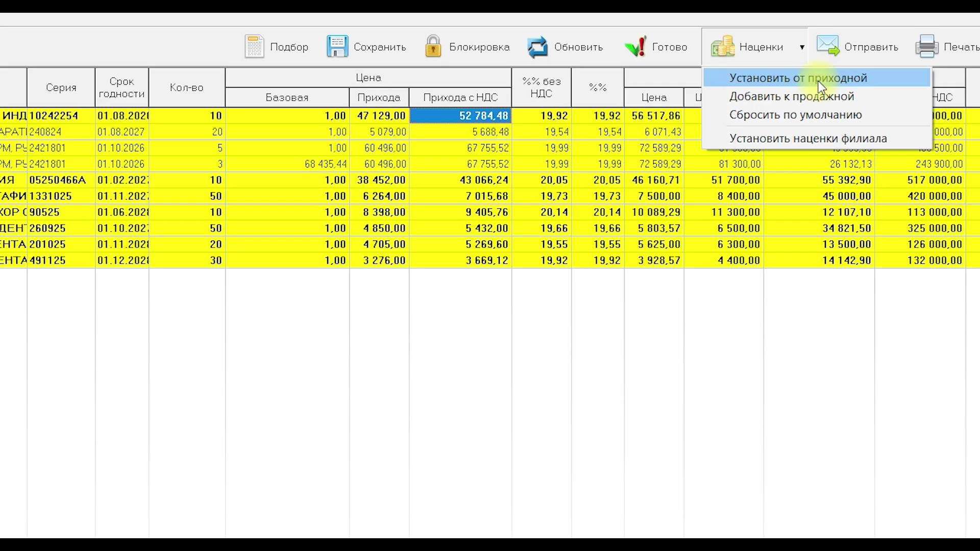Click sale price cell 56 517,86
980x551 pixels.
654,116
